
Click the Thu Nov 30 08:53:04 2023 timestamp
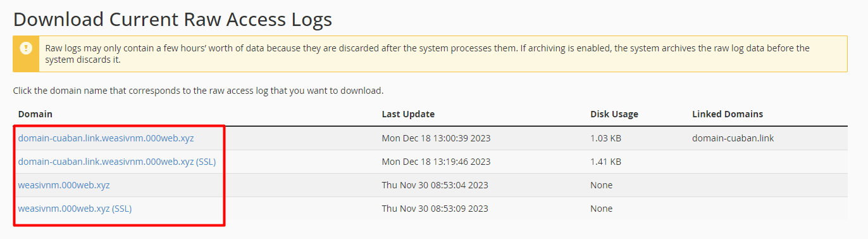pyautogui.click(x=435, y=185)
